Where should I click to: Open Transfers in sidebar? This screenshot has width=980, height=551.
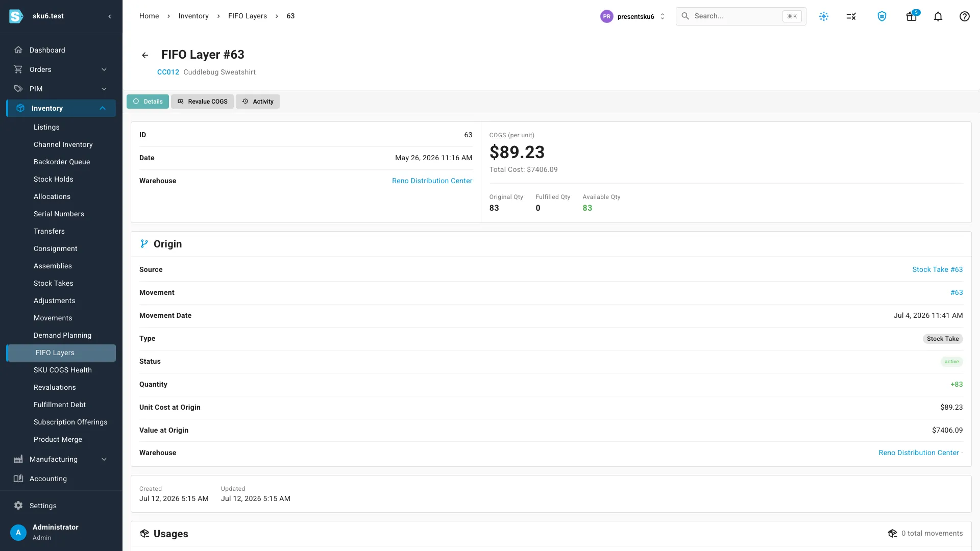(x=49, y=231)
